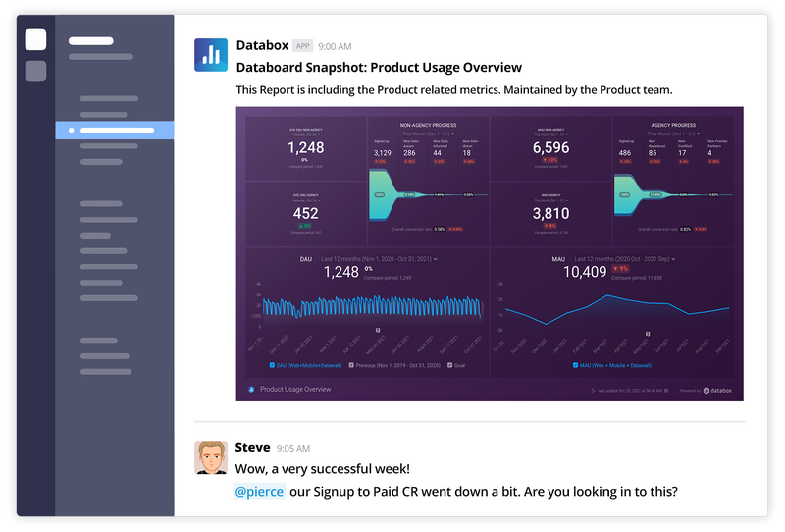The image size is (785, 532).
Task: Select the white workspace square in sidebar
Action: point(35,39)
